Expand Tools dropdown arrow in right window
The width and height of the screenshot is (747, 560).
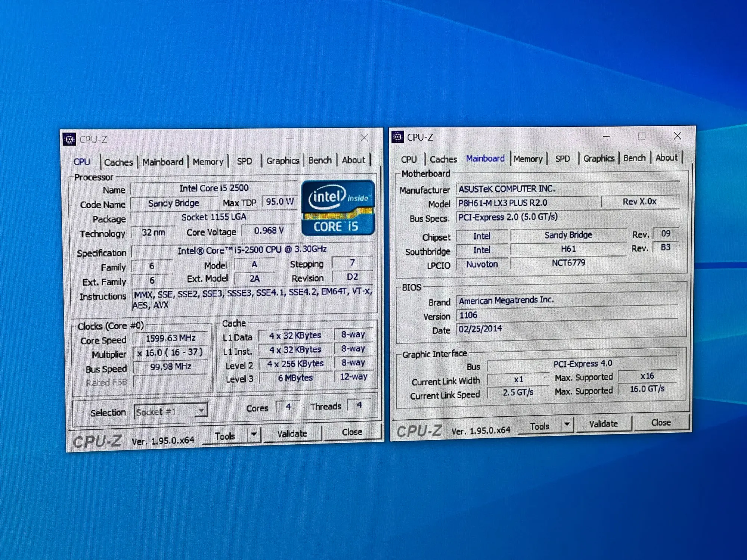567,424
